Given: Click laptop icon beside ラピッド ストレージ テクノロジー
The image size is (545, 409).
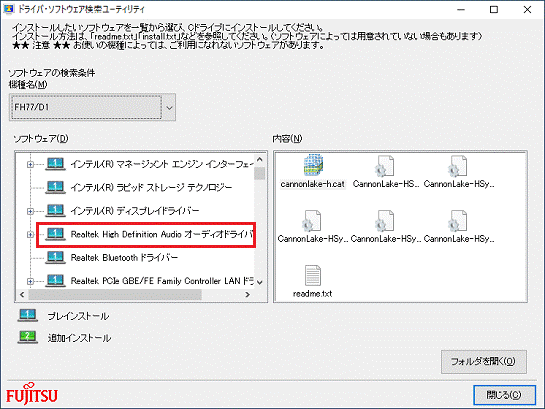Looking at the screenshot, I should click(x=55, y=187).
